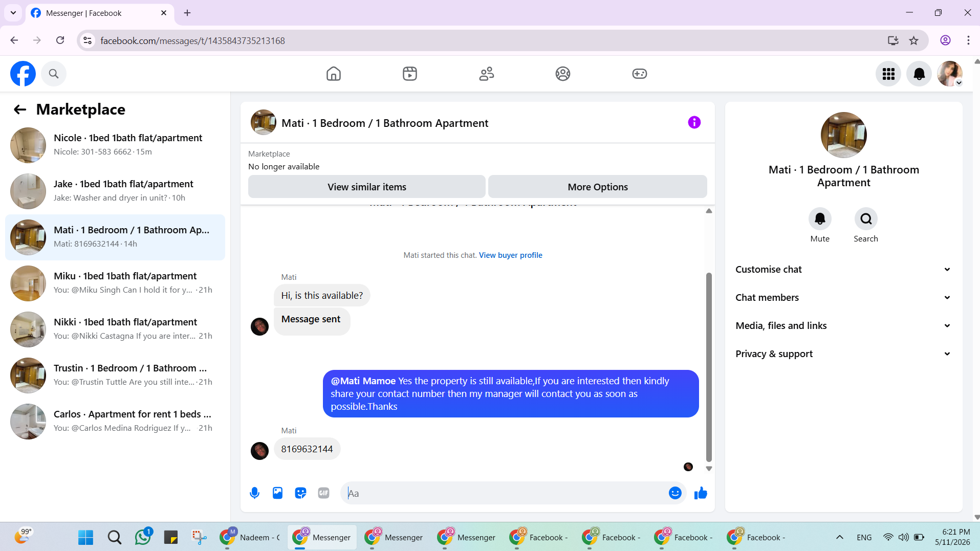The width and height of the screenshot is (980, 551).
Task: Open Sticky Notes from the taskbar
Action: pos(170,537)
